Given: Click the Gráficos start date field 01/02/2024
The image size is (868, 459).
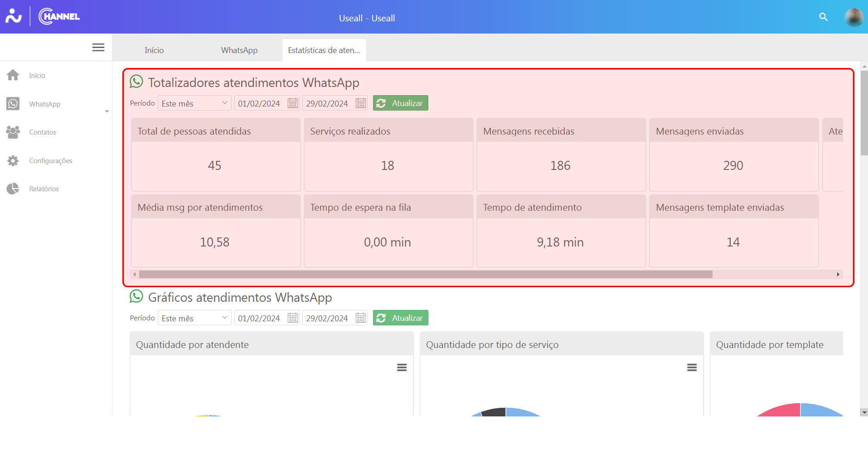Looking at the screenshot, I should pyautogui.click(x=260, y=318).
